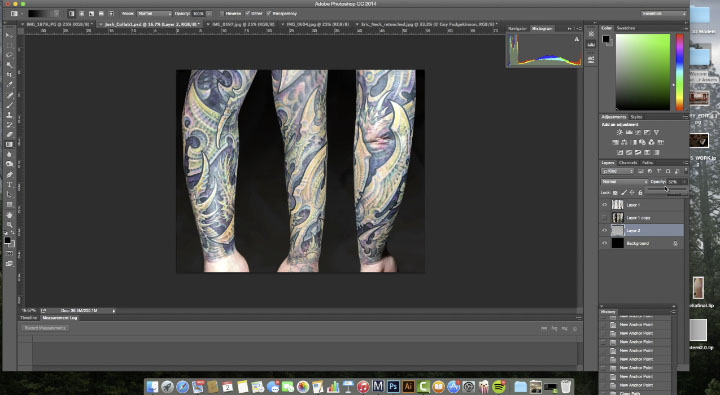Select the Magic Wand tool
Image resolution: width=720 pixels, height=395 pixels.
[x=9, y=65]
